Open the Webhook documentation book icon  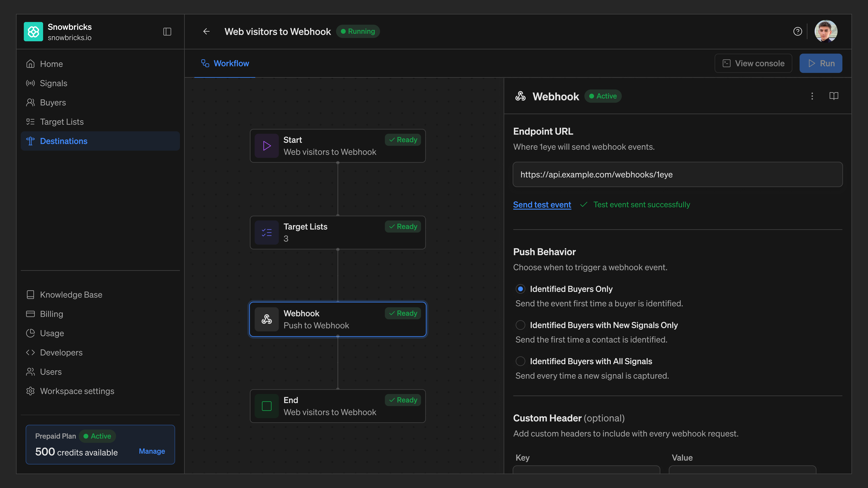pyautogui.click(x=834, y=96)
